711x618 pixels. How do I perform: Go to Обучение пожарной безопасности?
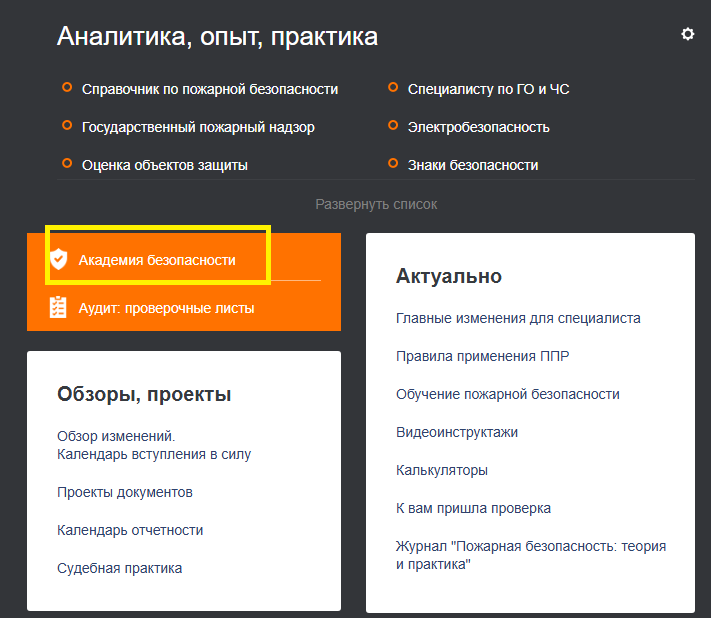click(508, 394)
